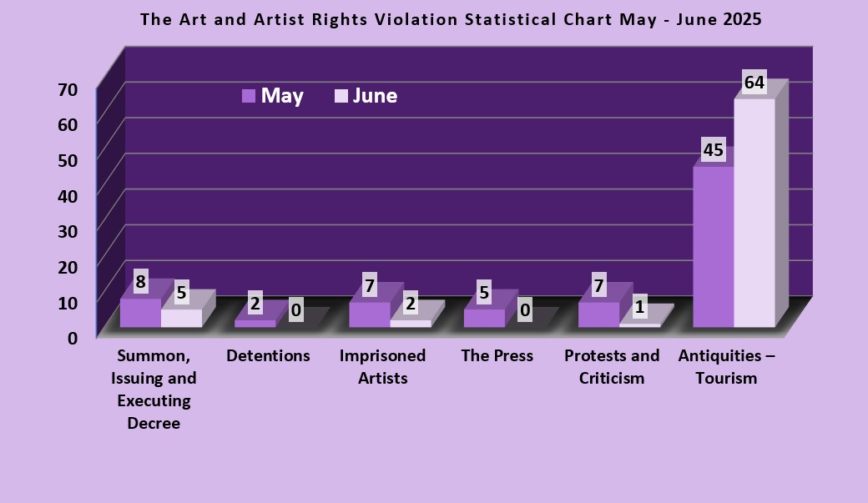Click the 70 value on vertical axis
This screenshot has width=868, height=503.
point(68,88)
